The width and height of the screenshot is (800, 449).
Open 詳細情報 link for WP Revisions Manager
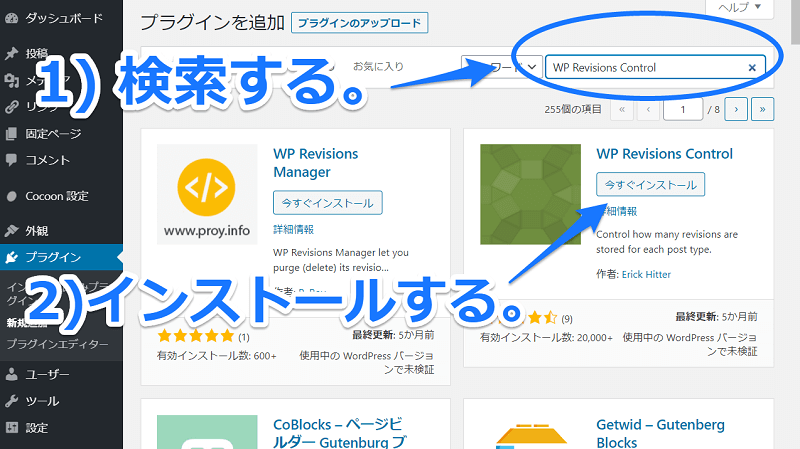point(293,229)
